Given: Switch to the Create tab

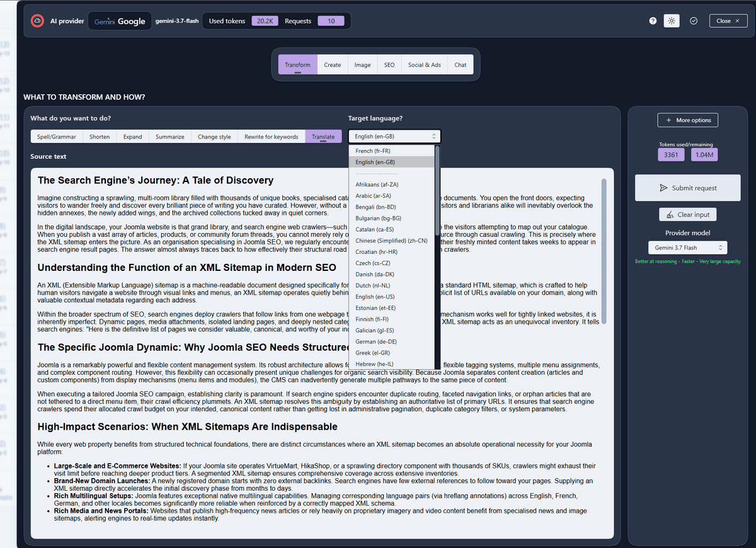Looking at the screenshot, I should (333, 65).
